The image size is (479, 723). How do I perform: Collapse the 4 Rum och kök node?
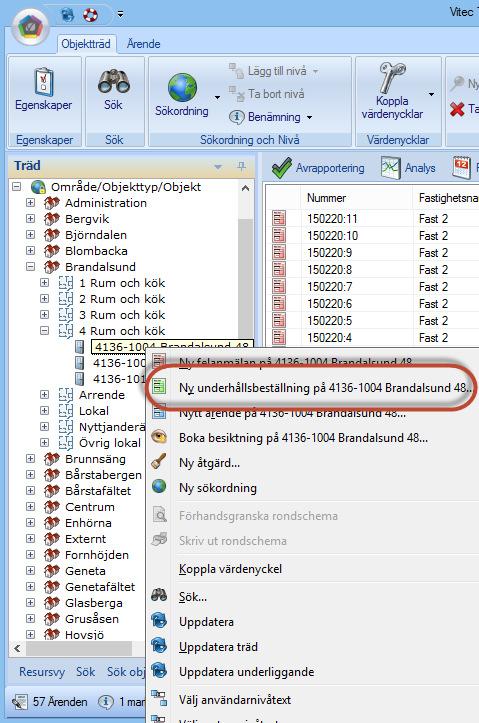44,331
